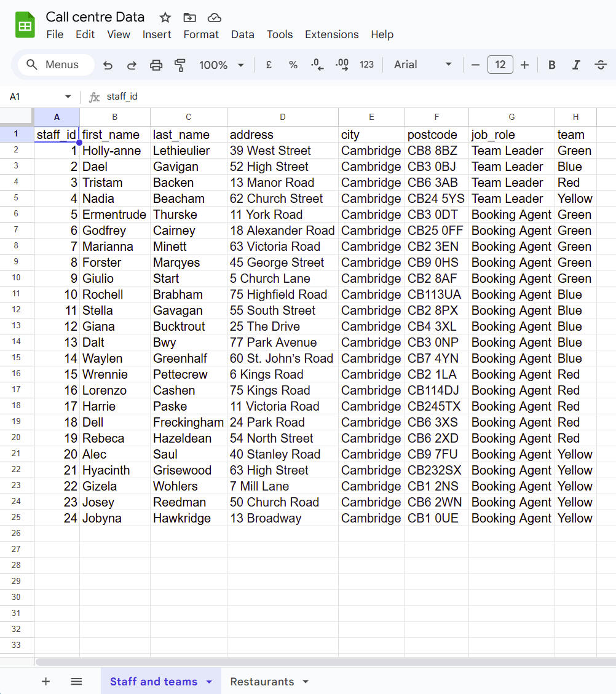Open the Data menu

[242, 34]
